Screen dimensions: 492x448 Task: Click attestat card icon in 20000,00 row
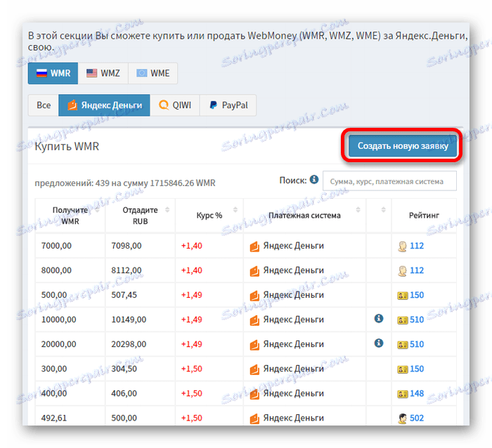point(403,345)
